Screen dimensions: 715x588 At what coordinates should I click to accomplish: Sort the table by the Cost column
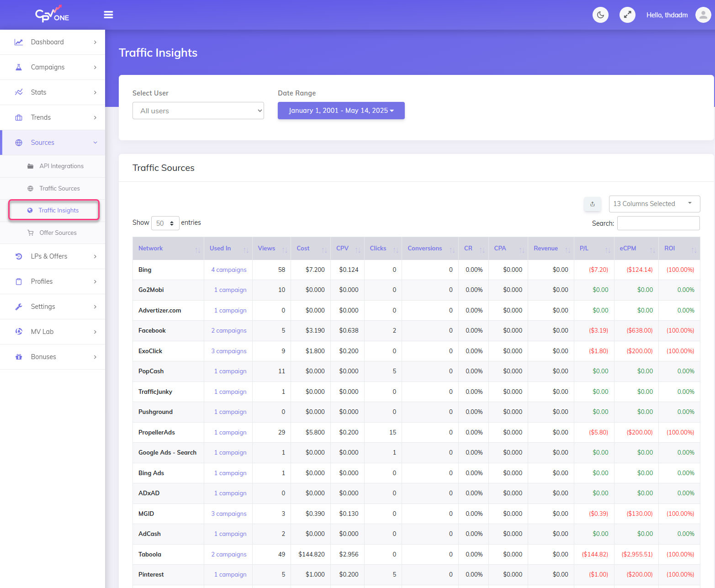[303, 248]
